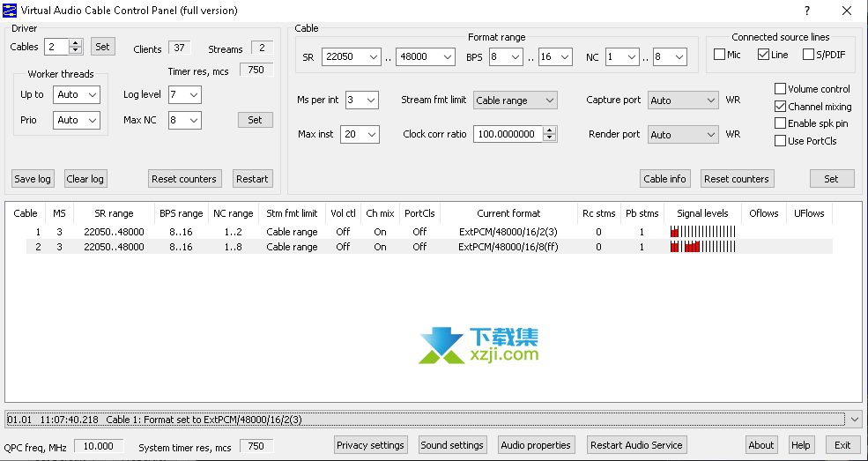This screenshot has height=461, width=868.
Task: Click the Restart driver button
Action: (x=252, y=179)
